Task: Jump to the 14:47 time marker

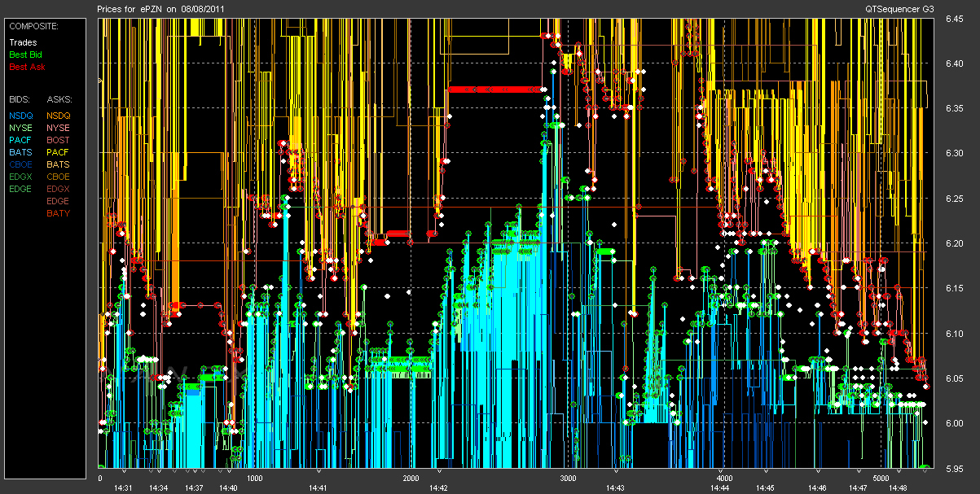Action: [858, 488]
